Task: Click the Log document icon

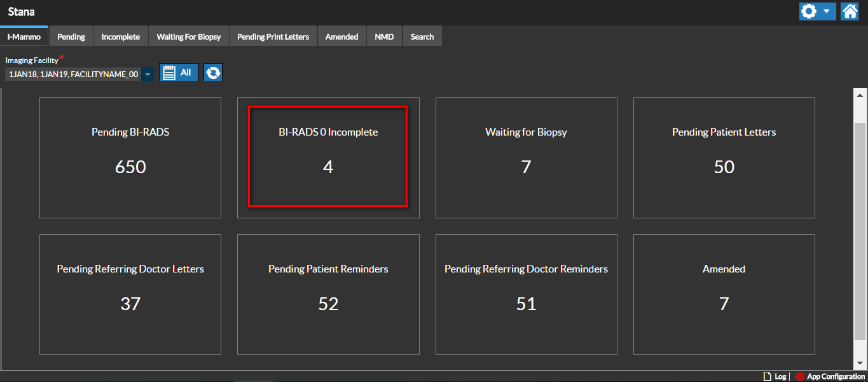Action: (x=767, y=377)
